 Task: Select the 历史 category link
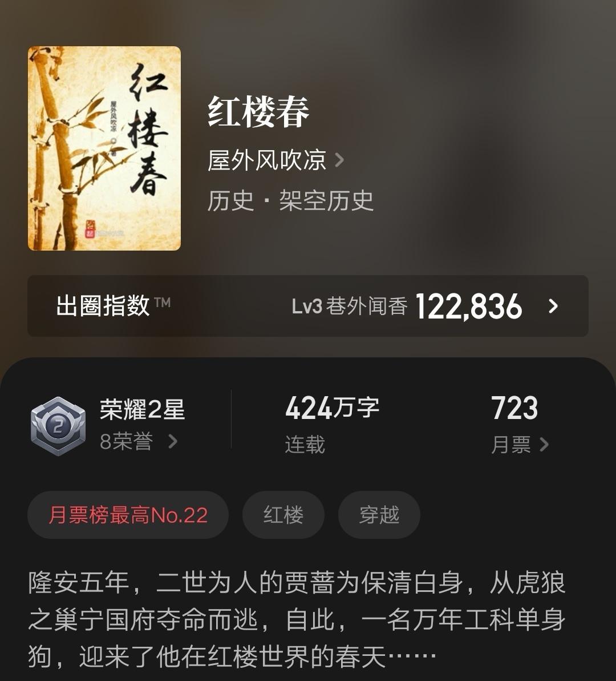click(x=230, y=201)
